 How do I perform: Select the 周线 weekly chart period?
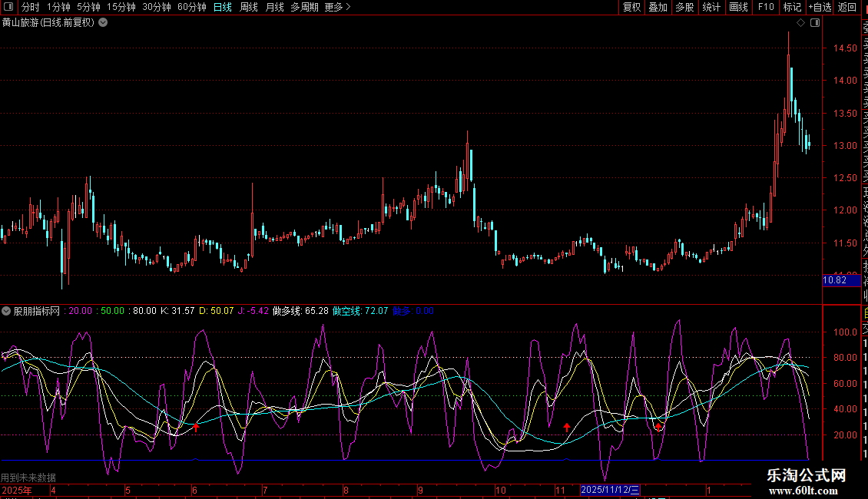point(249,7)
